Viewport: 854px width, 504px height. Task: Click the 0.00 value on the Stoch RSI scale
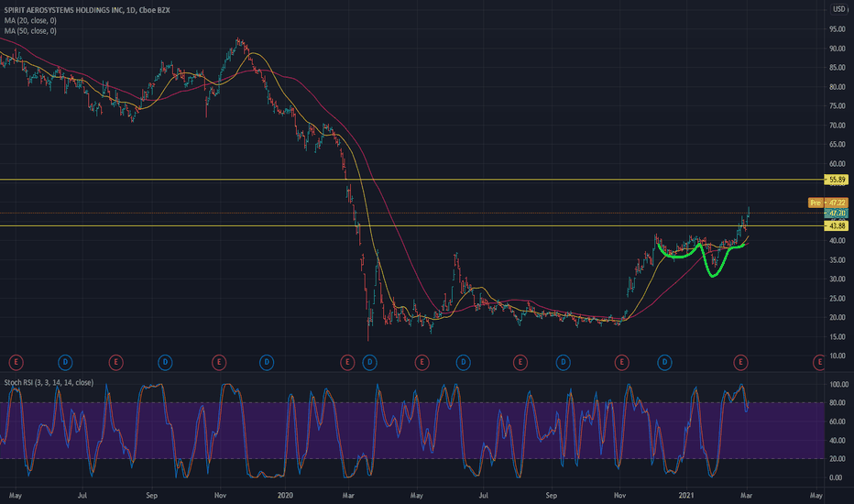pos(836,477)
